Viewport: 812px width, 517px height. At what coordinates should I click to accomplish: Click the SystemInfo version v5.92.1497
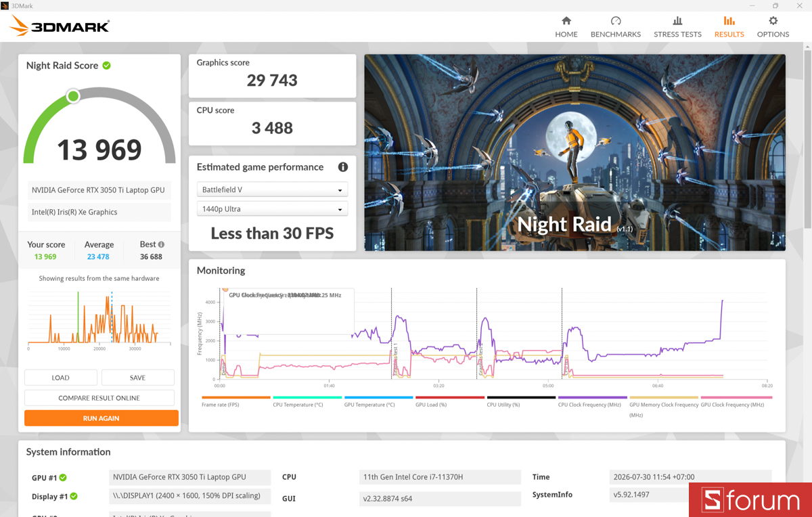pyautogui.click(x=648, y=495)
